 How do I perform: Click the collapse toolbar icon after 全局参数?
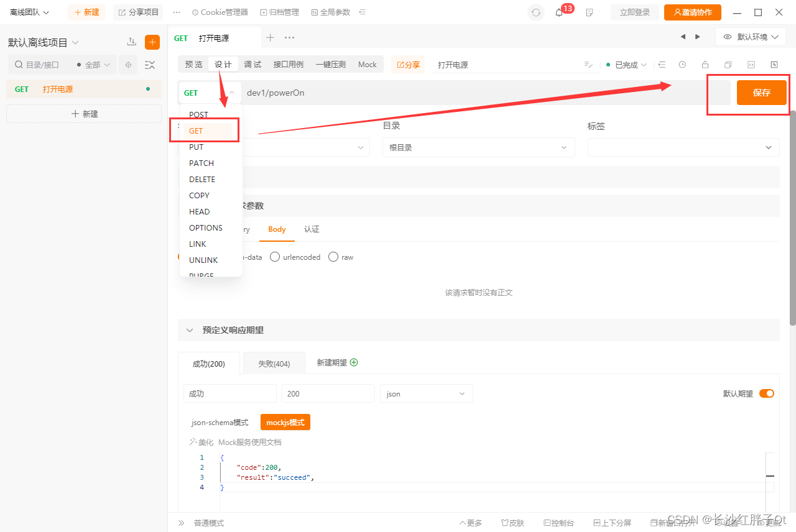click(x=363, y=12)
